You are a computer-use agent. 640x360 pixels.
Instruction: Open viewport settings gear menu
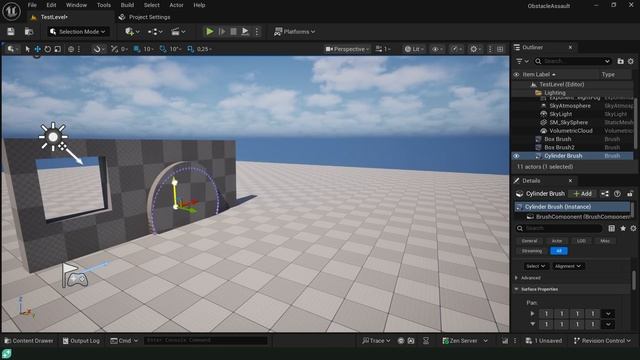tap(476, 49)
